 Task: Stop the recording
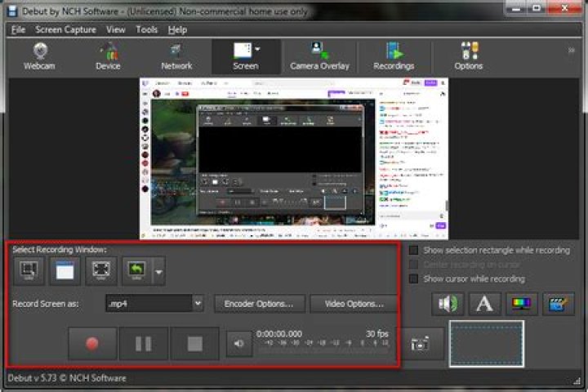pos(194,344)
